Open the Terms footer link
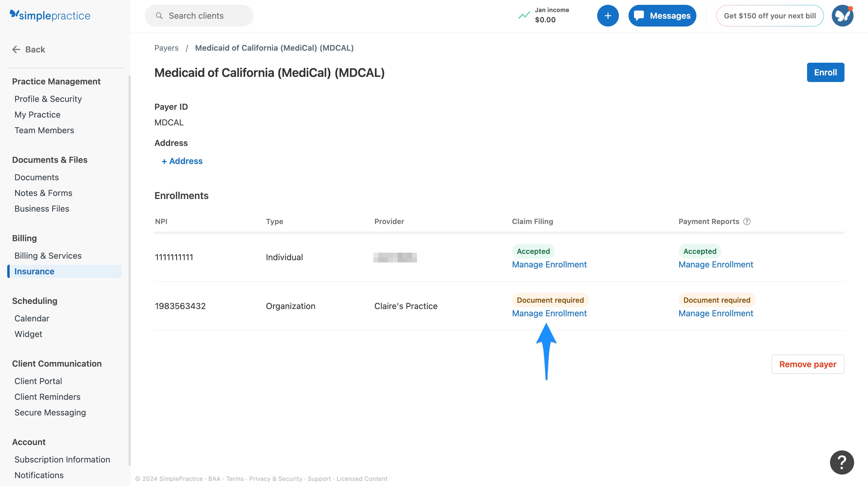 tap(235, 478)
